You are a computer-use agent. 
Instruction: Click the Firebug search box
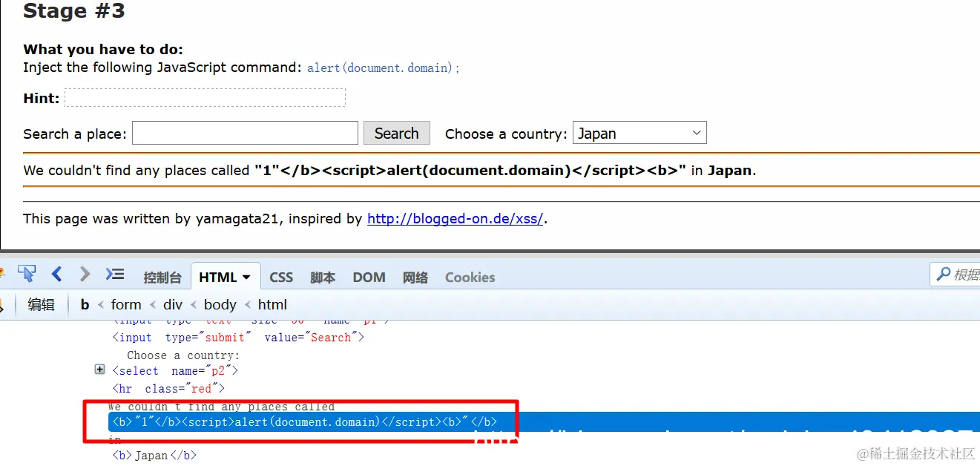tap(956, 275)
